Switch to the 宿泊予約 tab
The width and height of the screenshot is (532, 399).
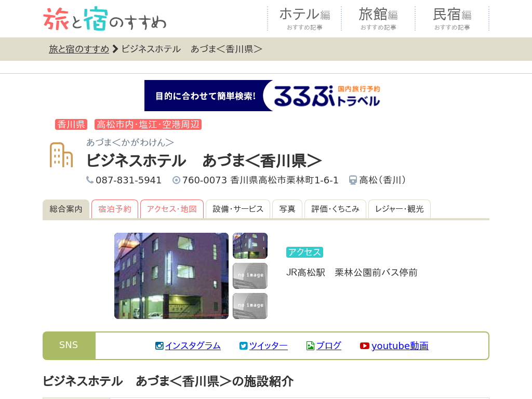(115, 209)
